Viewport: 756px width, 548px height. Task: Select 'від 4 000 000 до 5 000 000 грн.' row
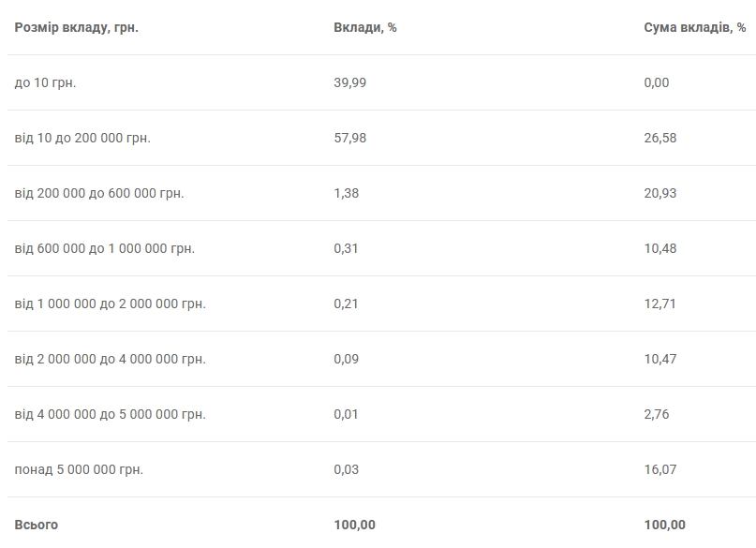111,414
